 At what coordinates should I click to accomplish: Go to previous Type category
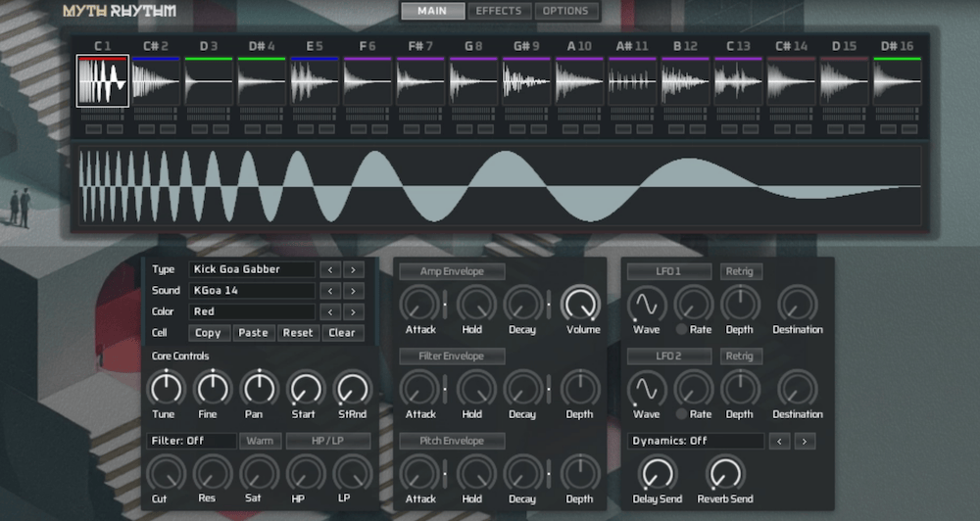[x=330, y=269]
